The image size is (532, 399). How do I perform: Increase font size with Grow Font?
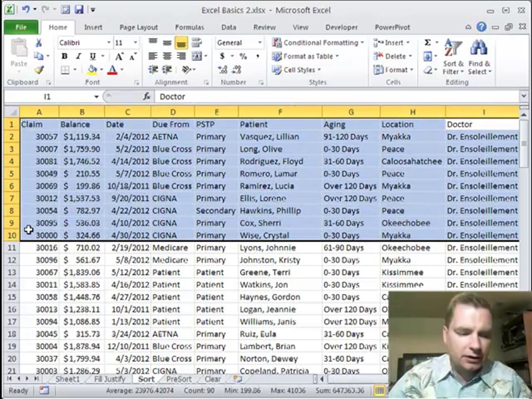tap(119, 57)
